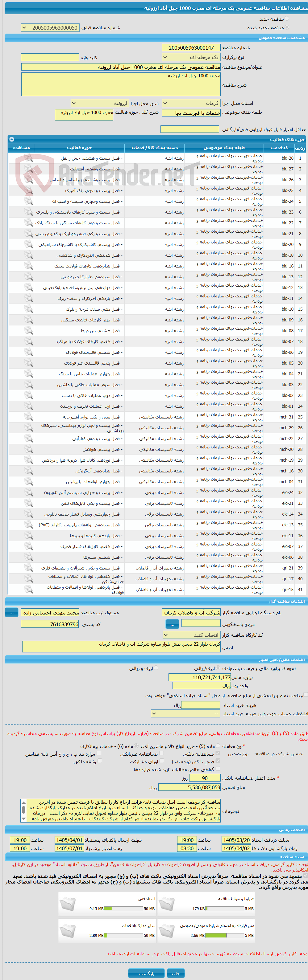Choose ارزی و ریالی estimate option
308x980 pixels.
156,668
